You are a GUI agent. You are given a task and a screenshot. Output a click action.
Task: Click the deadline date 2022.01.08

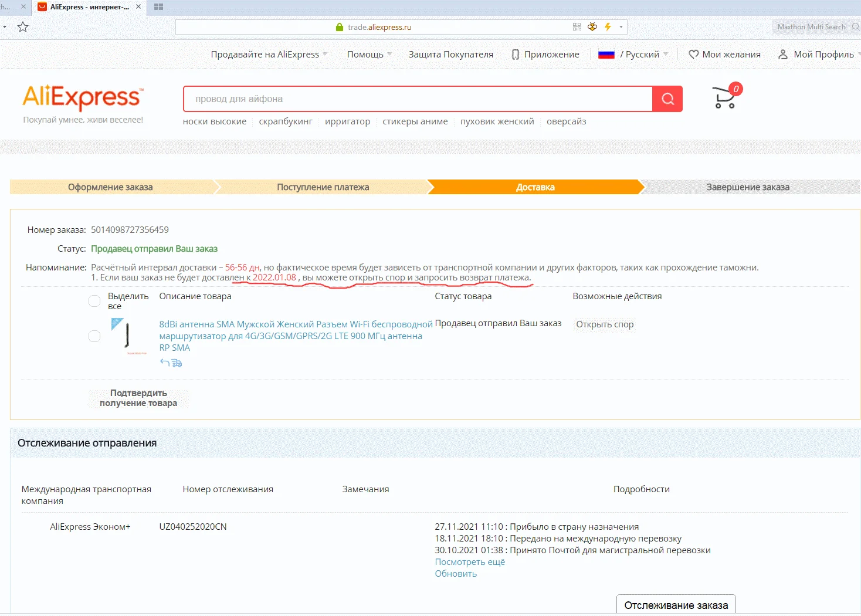coord(274,277)
